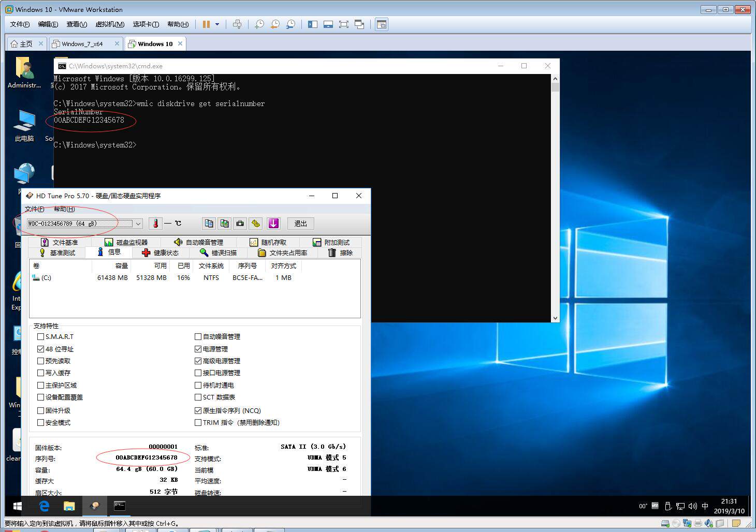Switch to the 随机存取 tab

[268, 242]
